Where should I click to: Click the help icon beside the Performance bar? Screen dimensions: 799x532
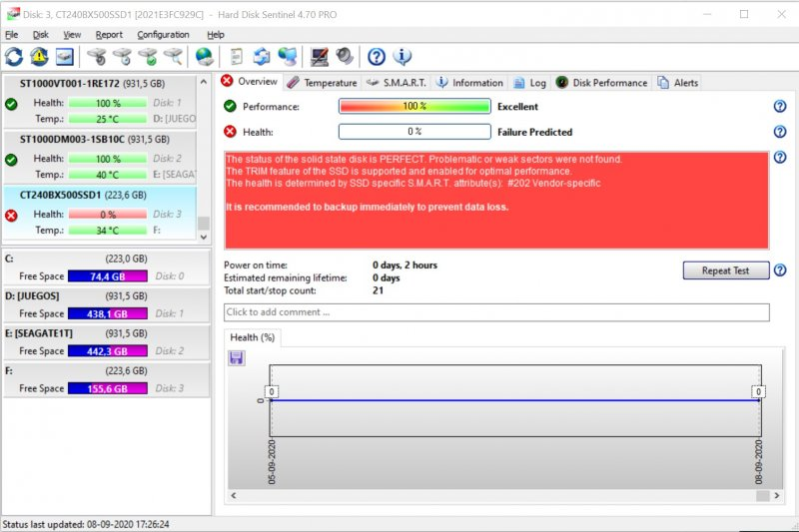point(780,107)
